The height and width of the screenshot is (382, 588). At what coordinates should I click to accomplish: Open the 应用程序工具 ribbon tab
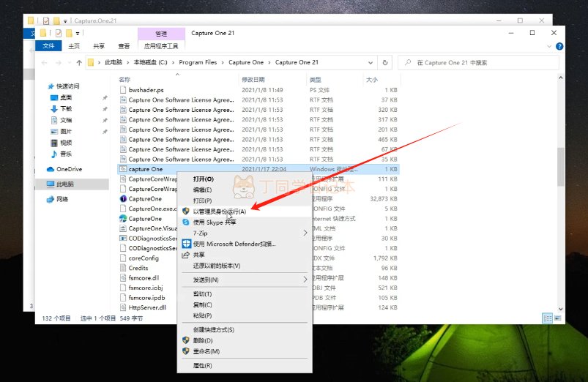coord(161,45)
